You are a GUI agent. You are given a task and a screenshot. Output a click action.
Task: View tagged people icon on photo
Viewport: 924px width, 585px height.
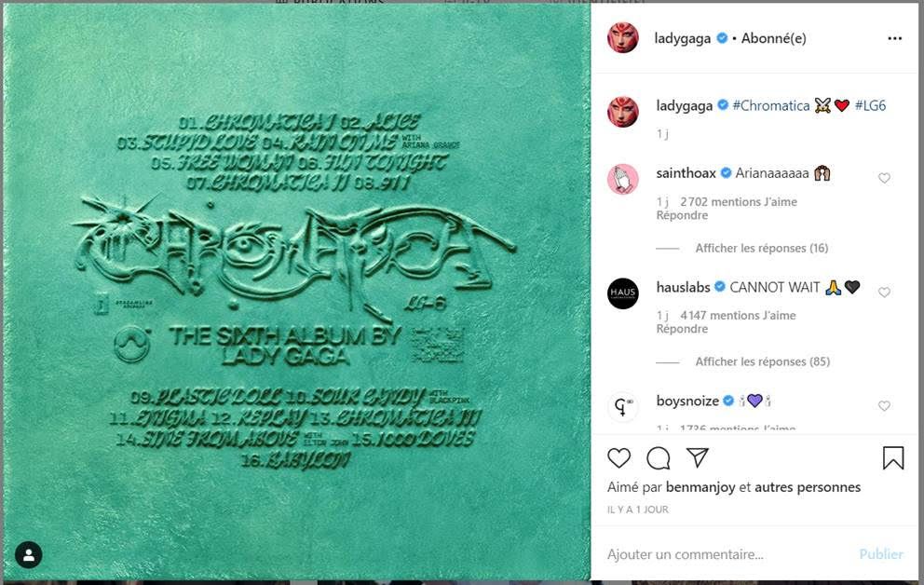(x=28, y=555)
